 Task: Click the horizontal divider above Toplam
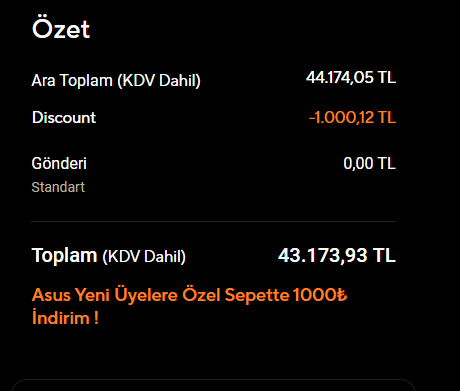(x=213, y=221)
